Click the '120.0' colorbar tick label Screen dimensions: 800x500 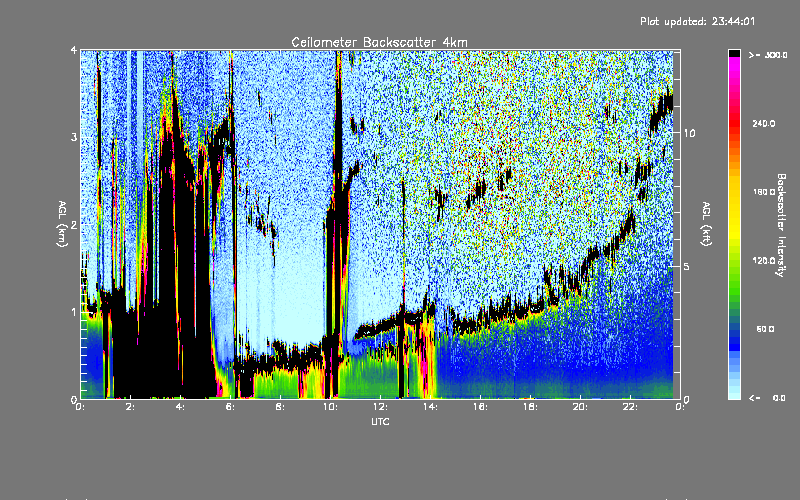764,261
